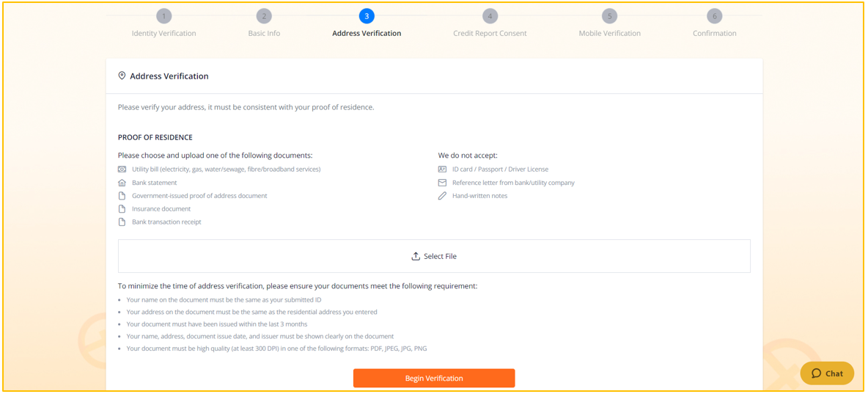This screenshot has height=394, width=868.
Task: Click the insurance document file icon
Action: pyautogui.click(x=122, y=209)
